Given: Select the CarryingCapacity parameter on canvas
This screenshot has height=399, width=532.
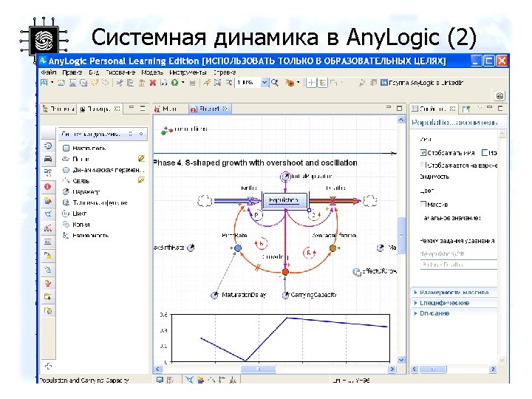Looking at the screenshot, I should pyautogui.click(x=285, y=295).
